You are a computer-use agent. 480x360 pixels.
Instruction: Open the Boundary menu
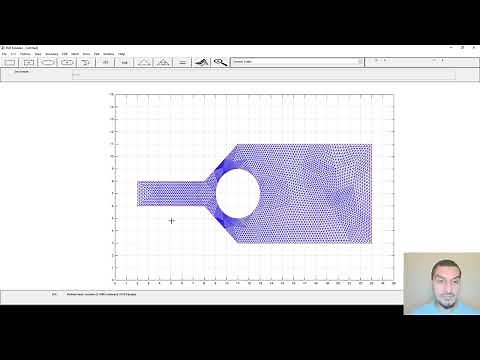pos(52,54)
